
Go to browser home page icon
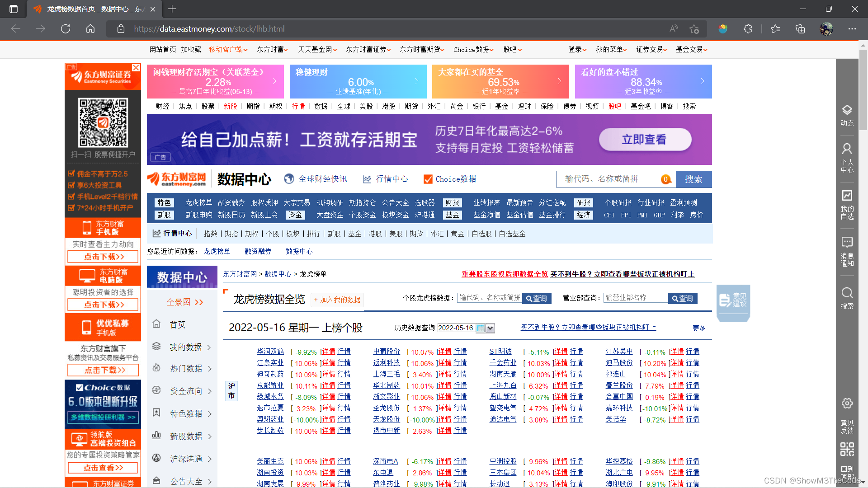tap(90, 29)
